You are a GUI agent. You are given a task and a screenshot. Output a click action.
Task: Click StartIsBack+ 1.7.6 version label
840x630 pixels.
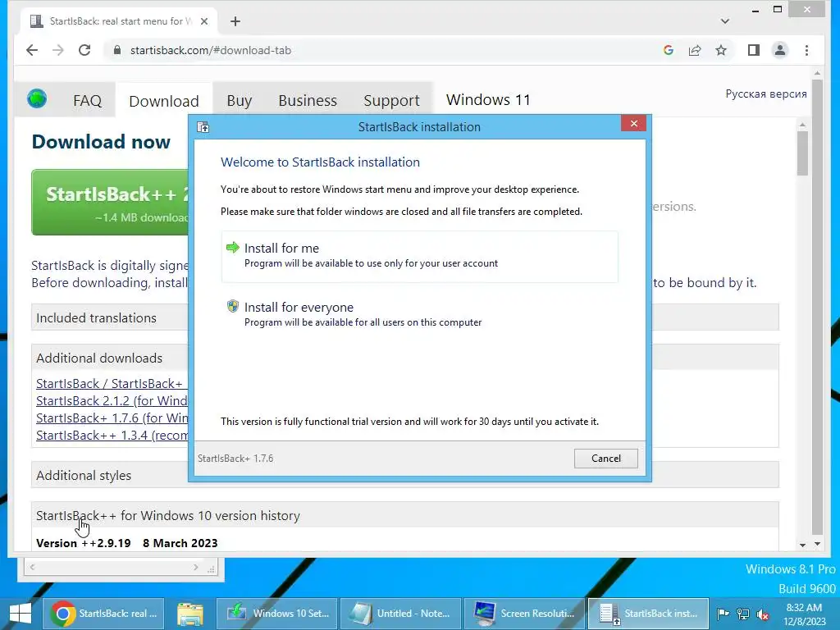[x=235, y=459]
